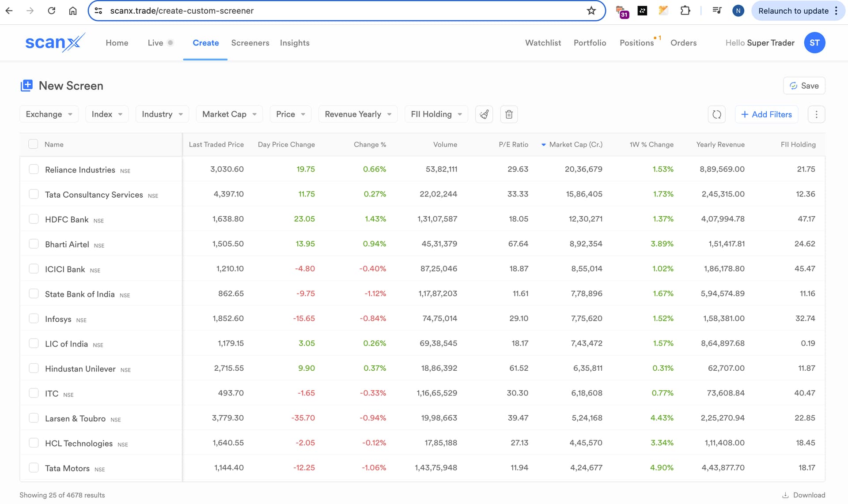
Task: Open the Watchlist page
Action: pyautogui.click(x=543, y=43)
